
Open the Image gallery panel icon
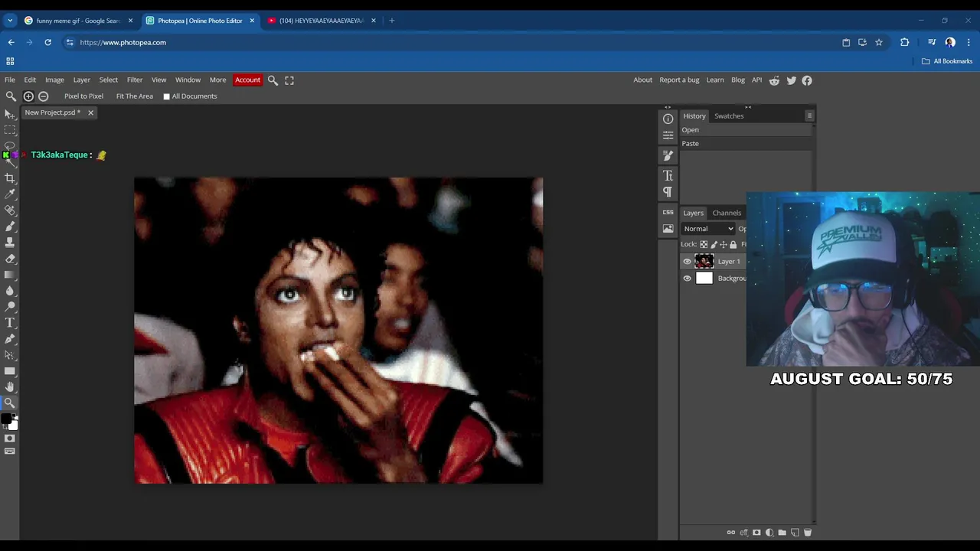pyautogui.click(x=668, y=229)
